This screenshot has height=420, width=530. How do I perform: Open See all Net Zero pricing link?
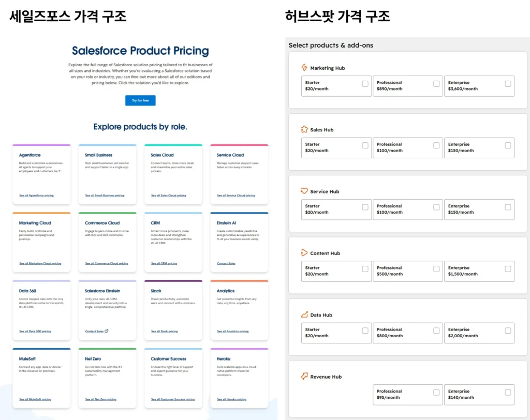pyautogui.click(x=101, y=399)
